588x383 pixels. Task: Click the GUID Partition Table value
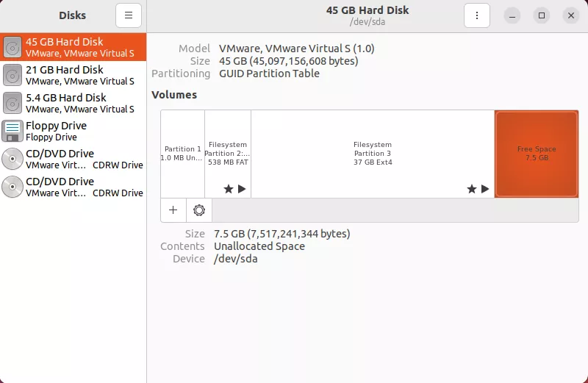269,74
